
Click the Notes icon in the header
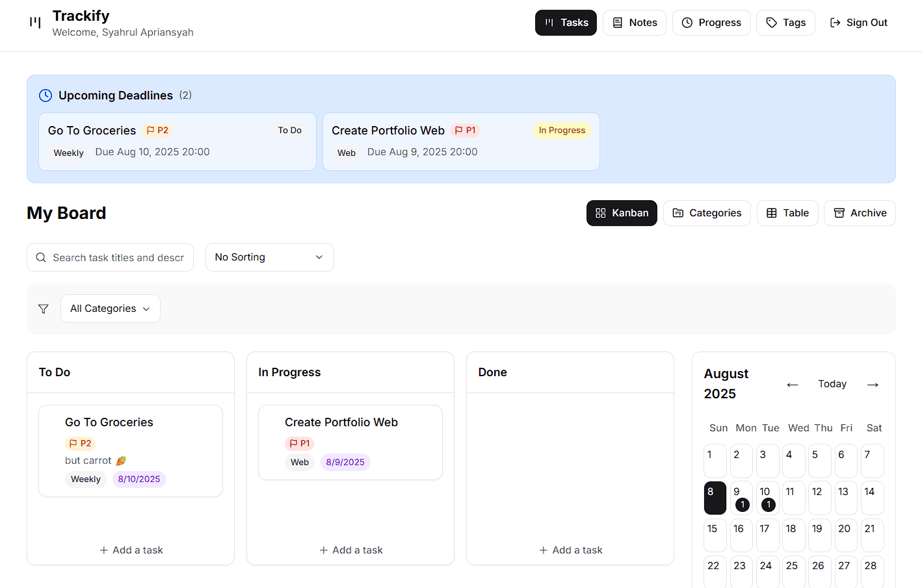coord(618,22)
